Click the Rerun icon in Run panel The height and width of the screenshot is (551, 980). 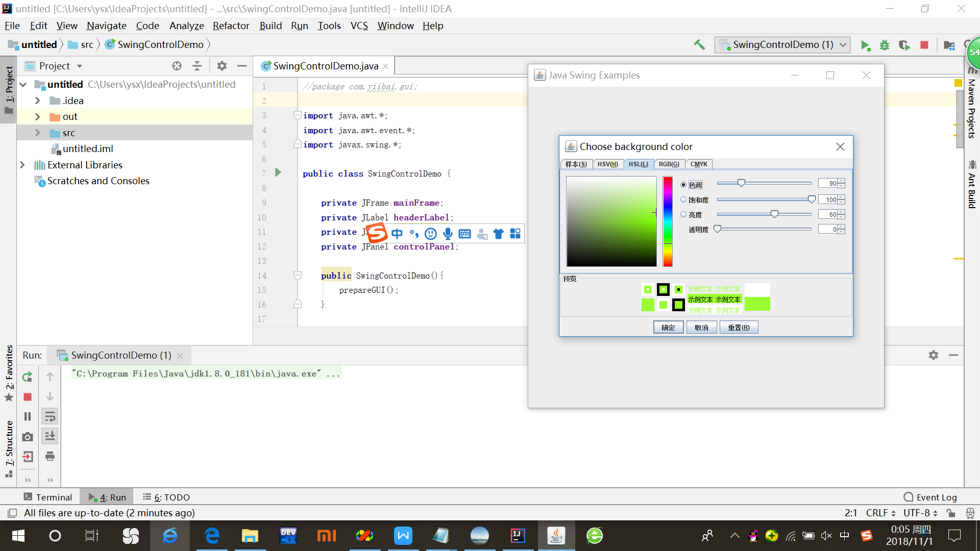point(28,377)
